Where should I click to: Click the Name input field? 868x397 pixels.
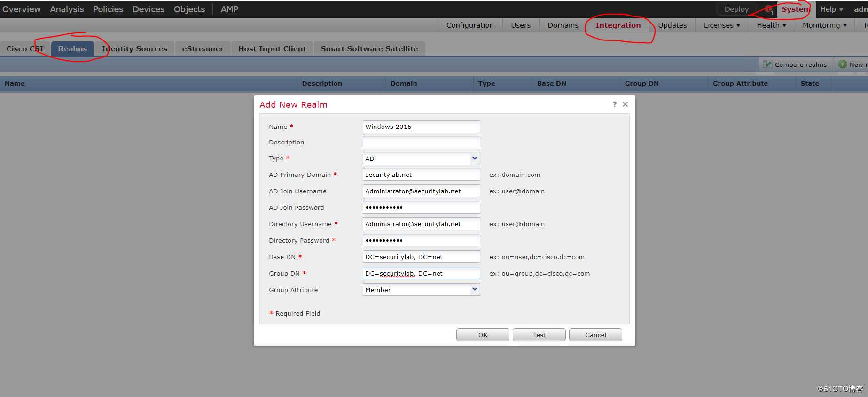coord(421,127)
